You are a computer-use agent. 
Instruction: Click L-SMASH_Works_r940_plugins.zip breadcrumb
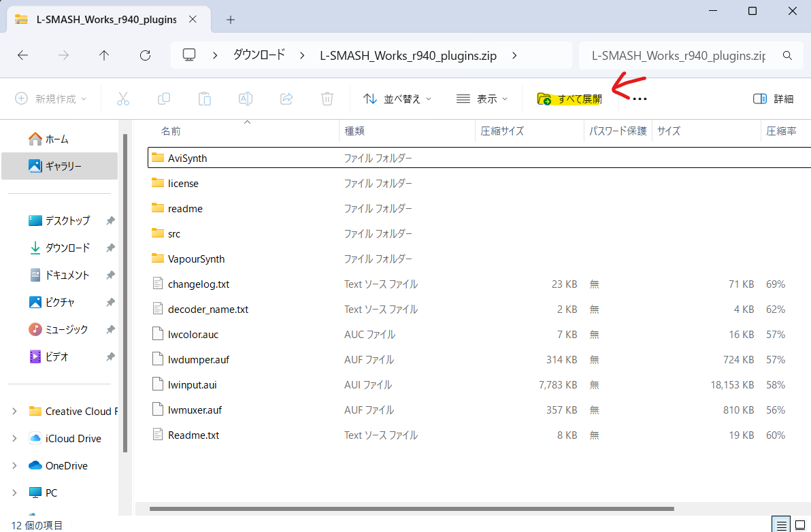pyautogui.click(x=408, y=56)
